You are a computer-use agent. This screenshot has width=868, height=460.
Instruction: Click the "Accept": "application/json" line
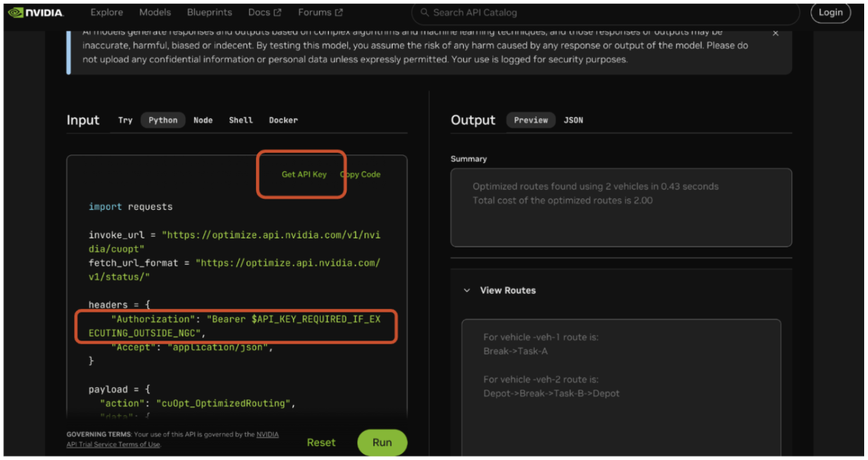[x=192, y=348]
